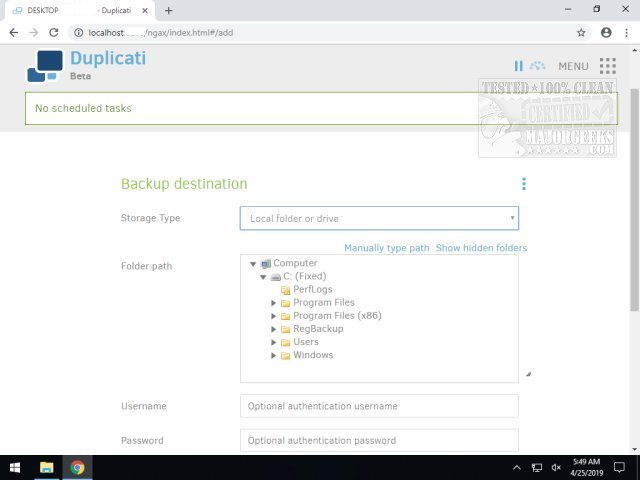
Task: Click the Chrome taskbar icon
Action: click(x=77, y=467)
